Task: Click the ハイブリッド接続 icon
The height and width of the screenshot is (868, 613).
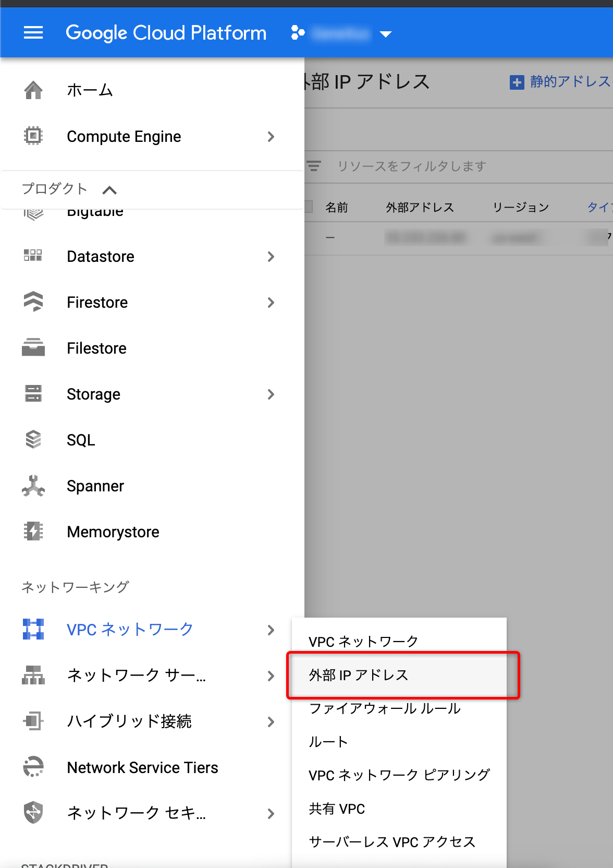Action: click(x=33, y=721)
